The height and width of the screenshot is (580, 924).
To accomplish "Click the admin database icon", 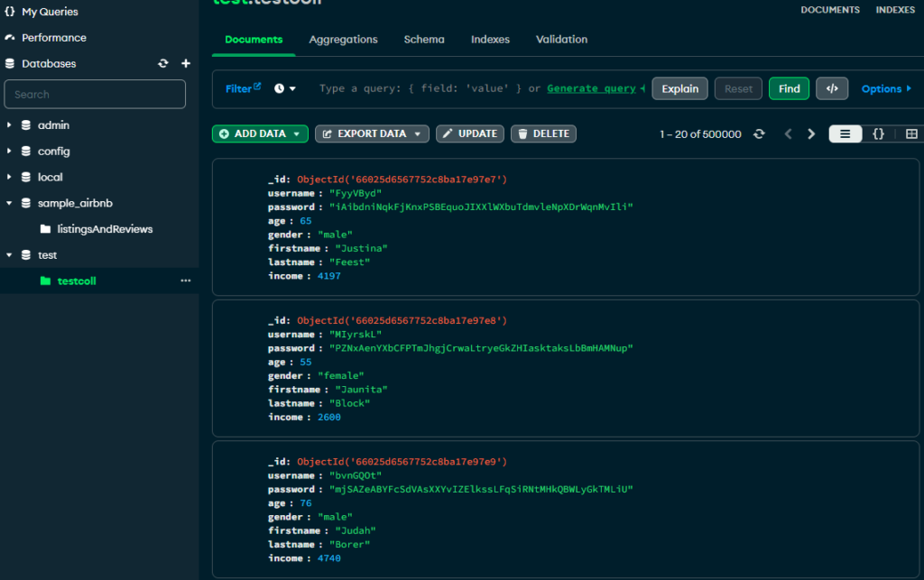I will point(26,124).
